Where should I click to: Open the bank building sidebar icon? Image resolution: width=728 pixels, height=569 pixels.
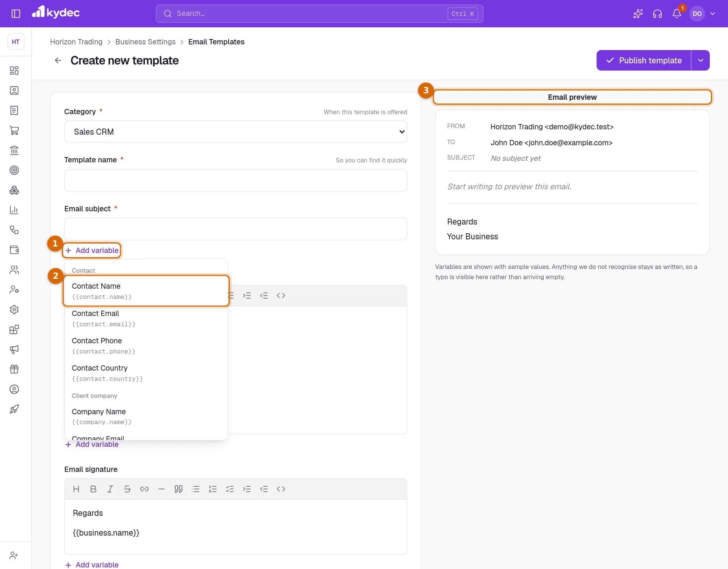click(14, 150)
